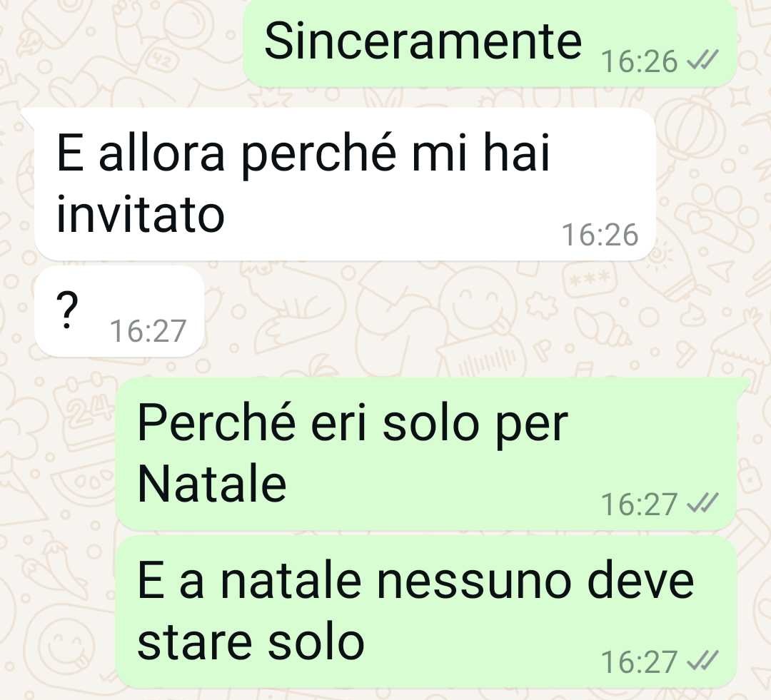Tap the question mark message bubble
The height and width of the screenshot is (700, 771).
coord(119,312)
